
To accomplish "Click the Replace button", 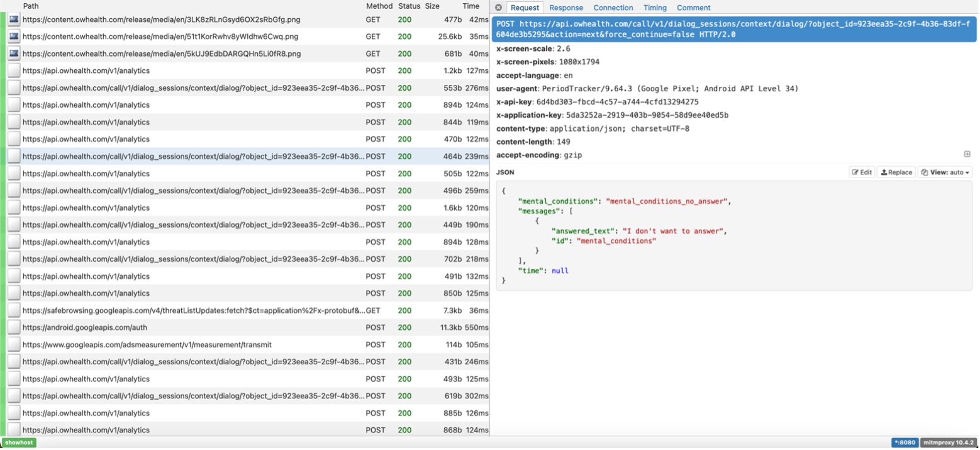I will pyautogui.click(x=896, y=172).
